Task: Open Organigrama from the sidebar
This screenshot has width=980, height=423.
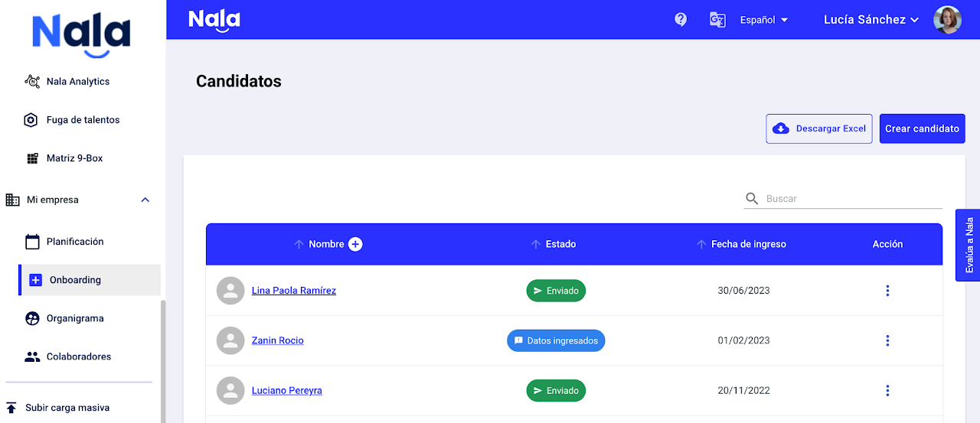Action: pos(74,318)
